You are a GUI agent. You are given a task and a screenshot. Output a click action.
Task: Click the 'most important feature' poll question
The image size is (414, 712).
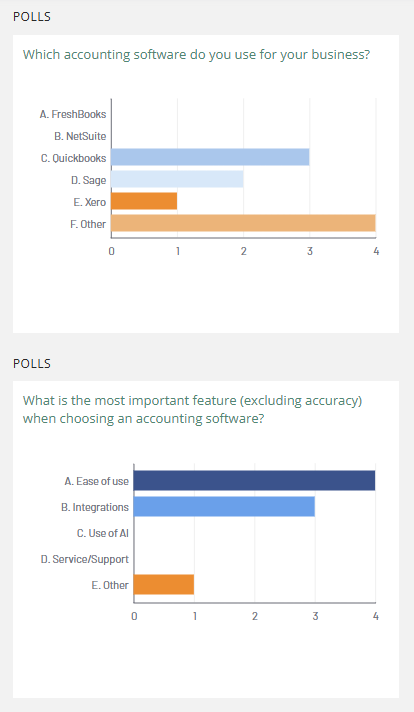pyautogui.click(x=192, y=409)
